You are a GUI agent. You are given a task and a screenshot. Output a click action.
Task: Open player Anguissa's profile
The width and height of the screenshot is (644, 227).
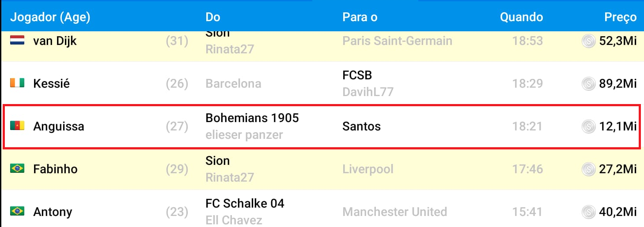(x=58, y=127)
